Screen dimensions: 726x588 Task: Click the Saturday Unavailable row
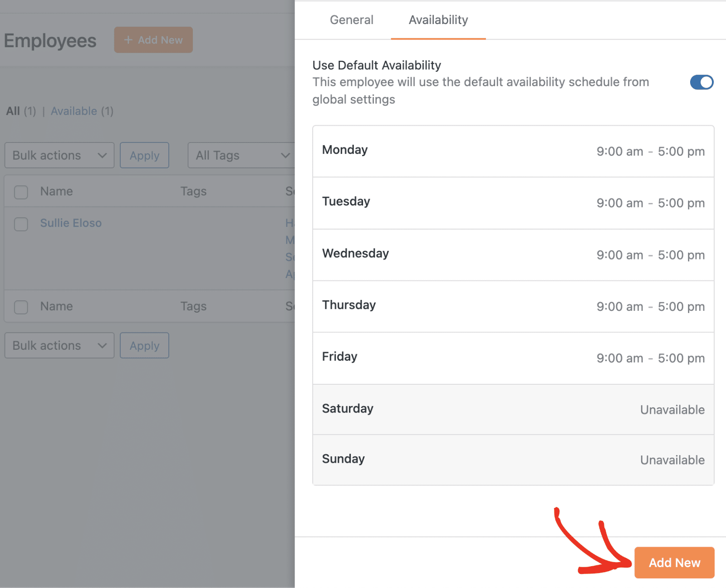point(513,409)
